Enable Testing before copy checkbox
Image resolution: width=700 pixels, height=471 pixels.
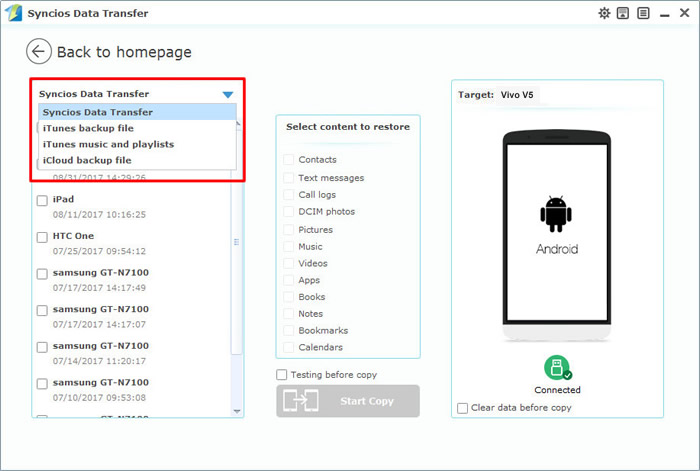[x=282, y=375]
